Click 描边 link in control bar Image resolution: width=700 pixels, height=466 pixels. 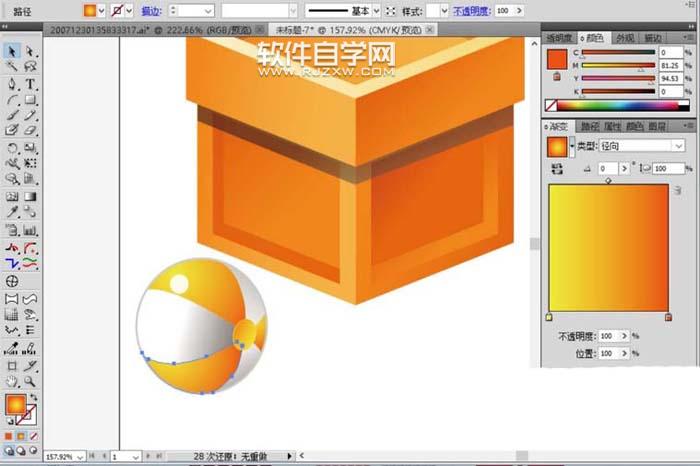coord(151,11)
